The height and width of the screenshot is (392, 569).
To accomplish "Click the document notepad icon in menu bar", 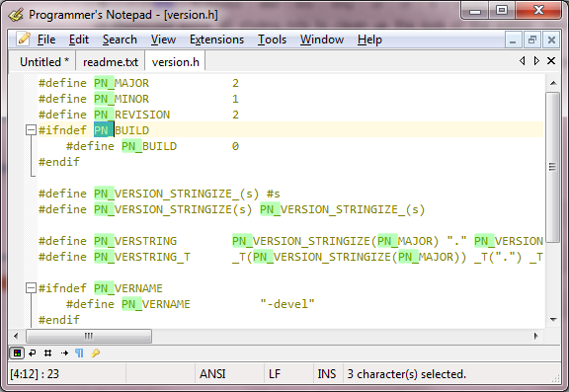I will coord(24,39).
